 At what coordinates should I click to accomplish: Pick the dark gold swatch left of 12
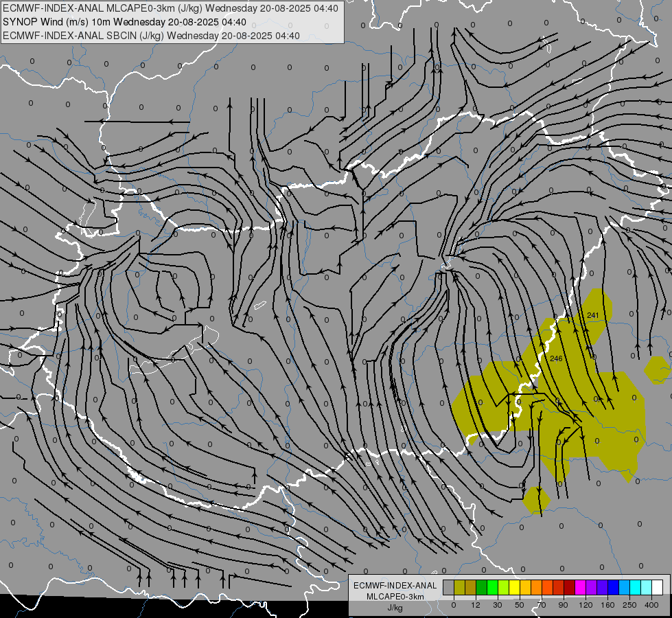[x=471, y=587]
